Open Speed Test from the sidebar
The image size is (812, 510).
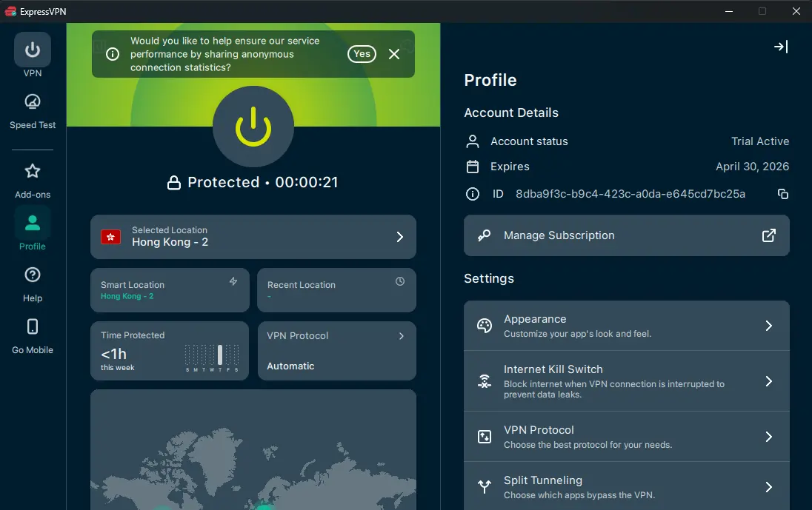coord(32,111)
